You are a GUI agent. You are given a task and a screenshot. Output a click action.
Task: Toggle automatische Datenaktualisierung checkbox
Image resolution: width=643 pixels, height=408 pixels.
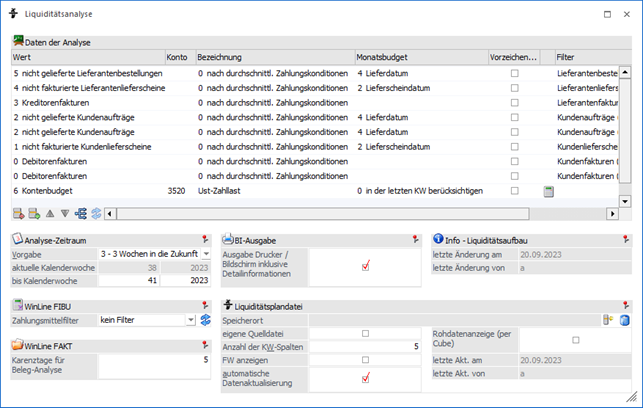click(x=365, y=378)
